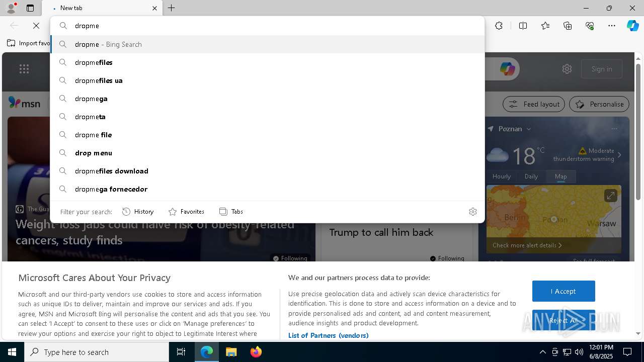Click the Copilot icon in search box

[x=507, y=69]
